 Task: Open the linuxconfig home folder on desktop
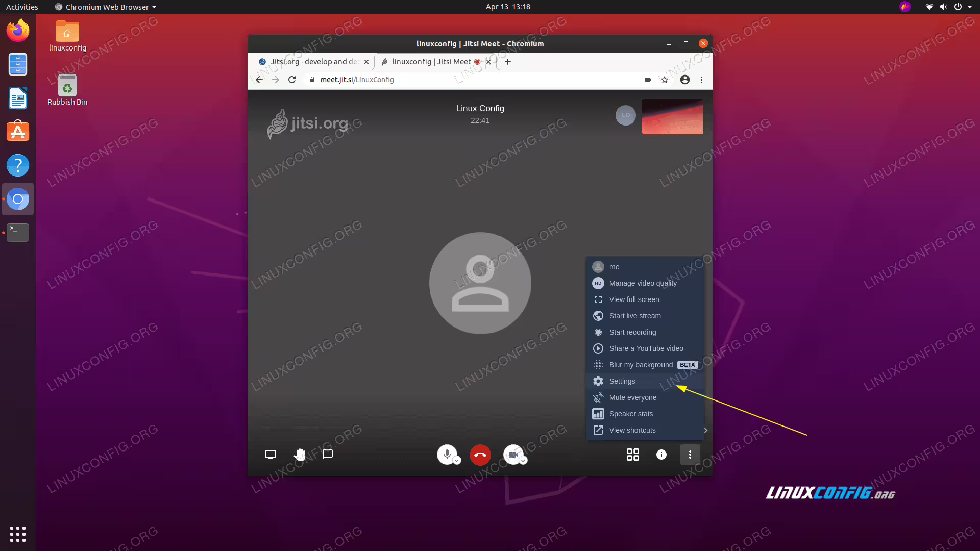point(67,36)
